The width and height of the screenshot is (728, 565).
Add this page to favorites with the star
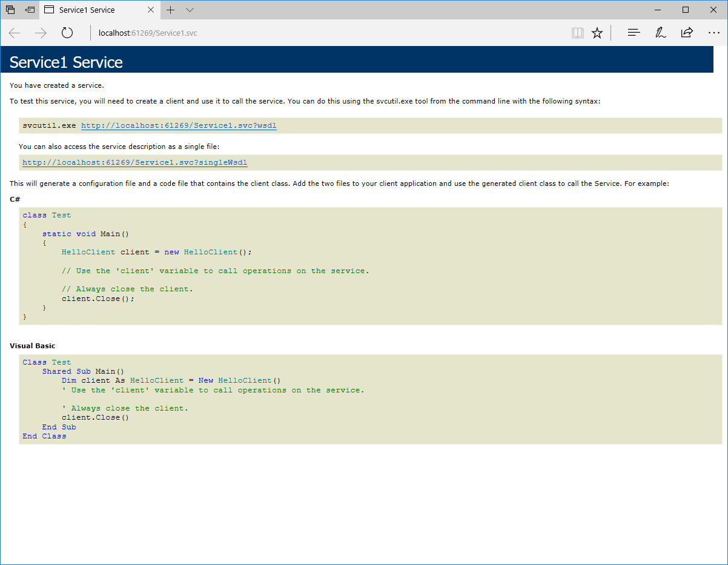click(x=597, y=33)
